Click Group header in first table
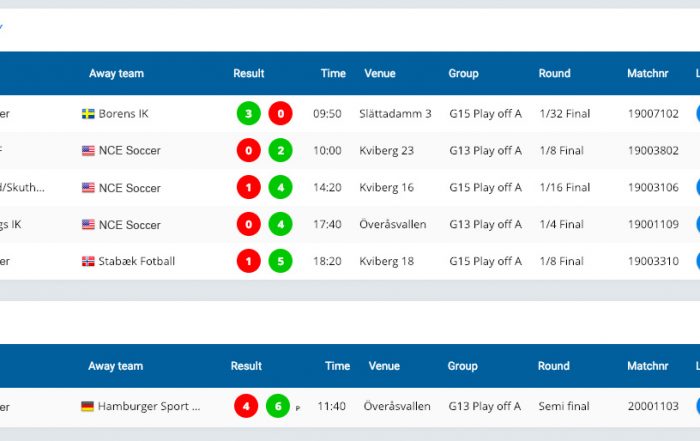This screenshot has width=700, height=441. [x=463, y=73]
